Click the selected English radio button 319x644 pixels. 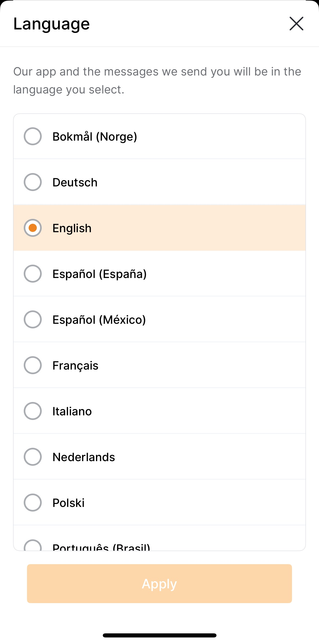click(x=33, y=228)
